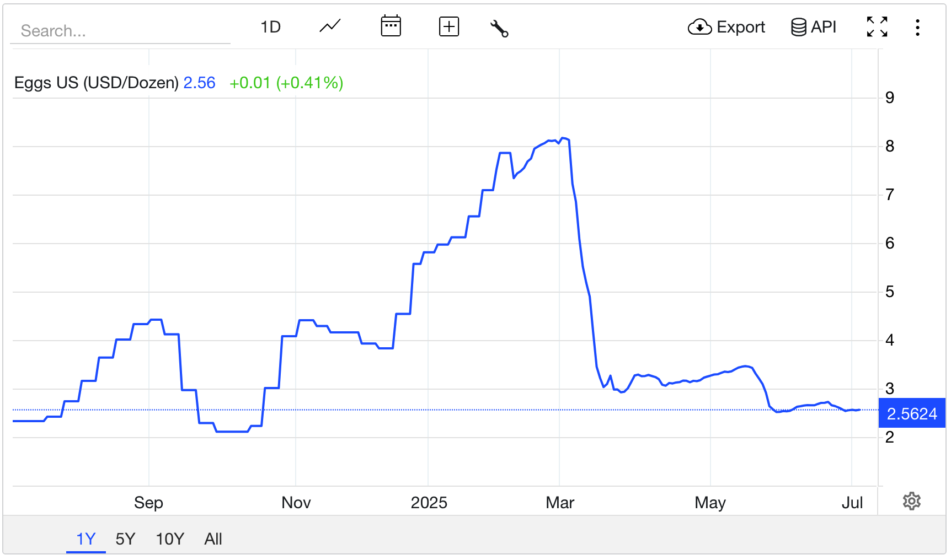Switch to the 1Y time range tab
Viewport: 951px width, 560px height.
86,539
